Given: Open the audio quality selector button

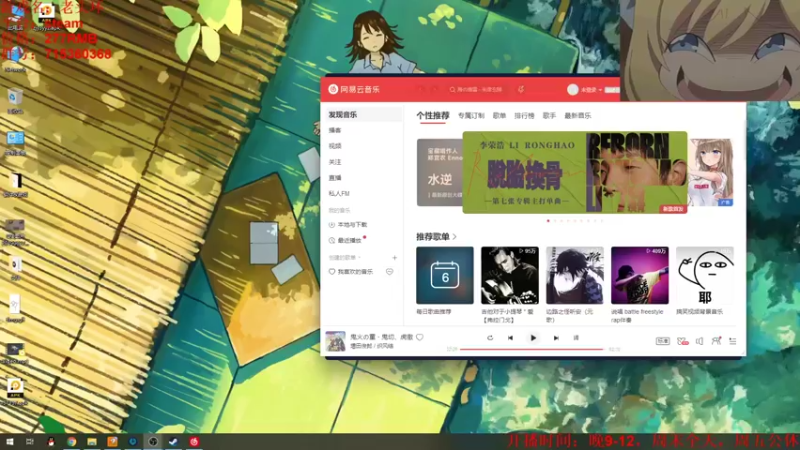Looking at the screenshot, I should (x=662, y=341).
